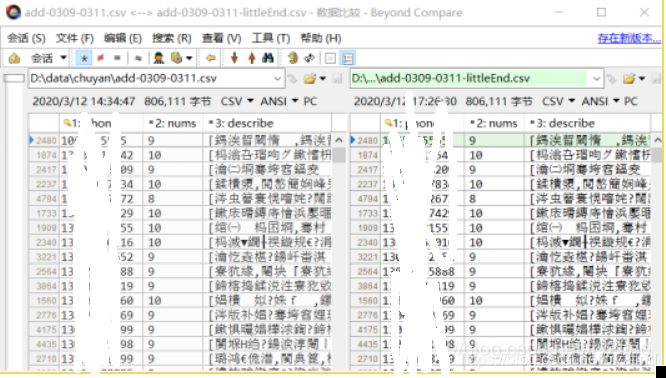666x378 pixels.
Task: Expand the left file path history dropdown
Action: (277, 79)
